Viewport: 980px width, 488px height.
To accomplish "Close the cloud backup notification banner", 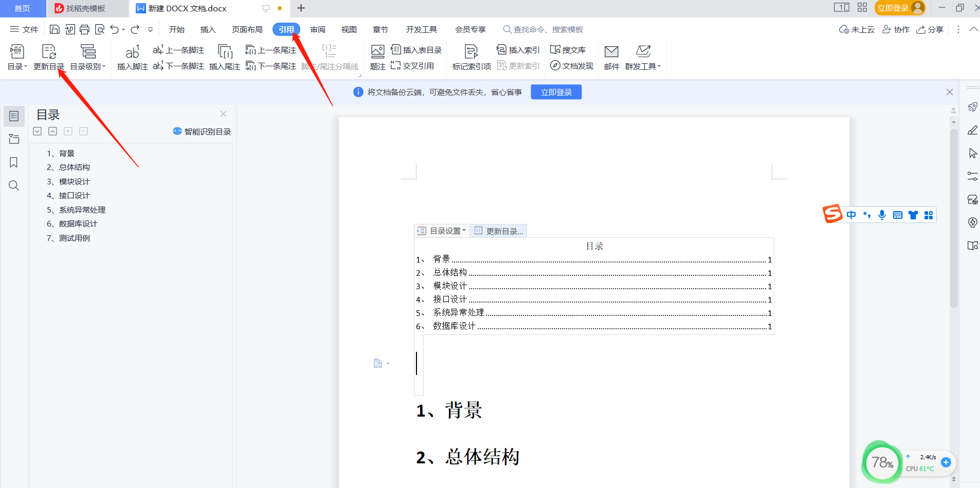I will [x=950, y=92].
